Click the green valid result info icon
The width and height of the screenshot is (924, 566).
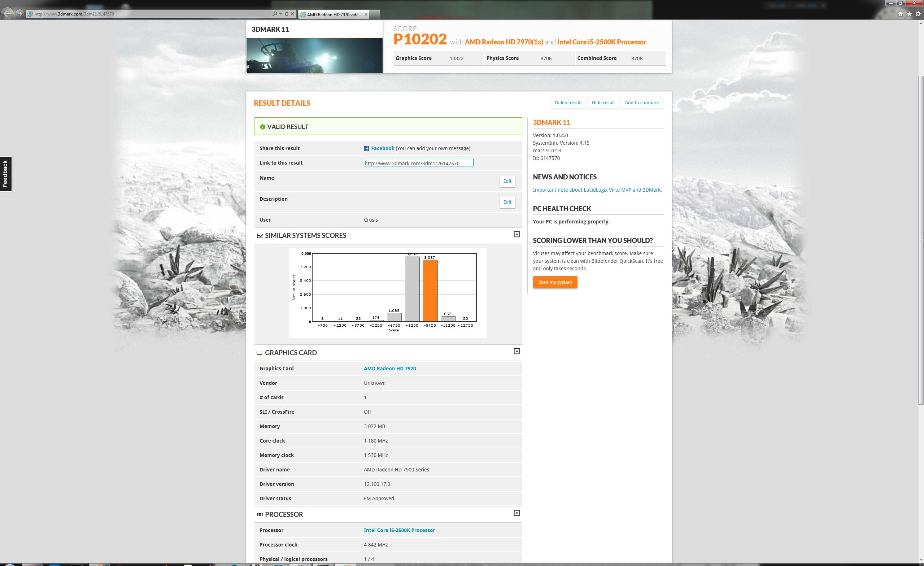(x=262, y=127)
